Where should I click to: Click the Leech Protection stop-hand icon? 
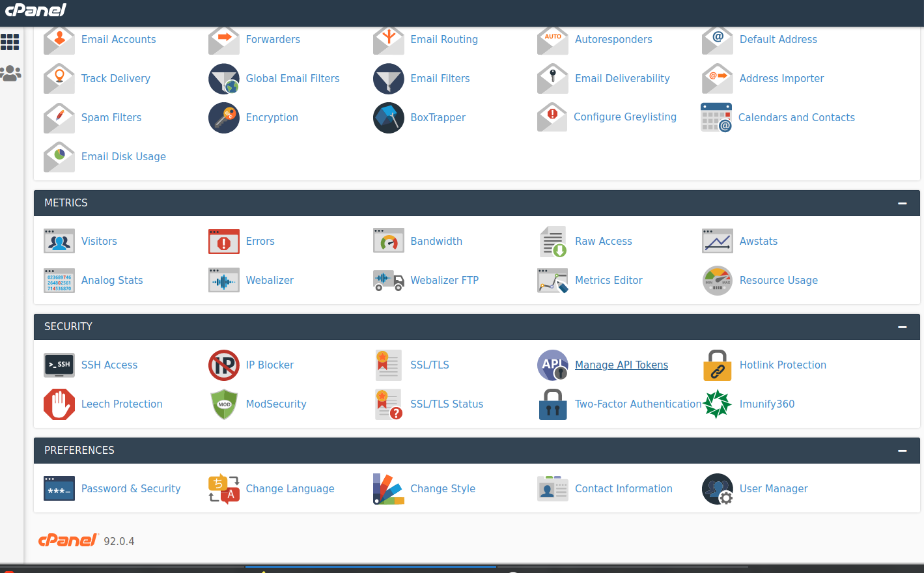point(59,404)
